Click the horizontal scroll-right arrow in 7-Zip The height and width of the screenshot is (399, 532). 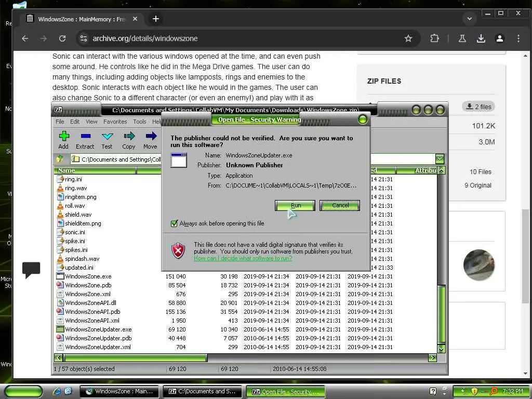[x=433, y=357]
